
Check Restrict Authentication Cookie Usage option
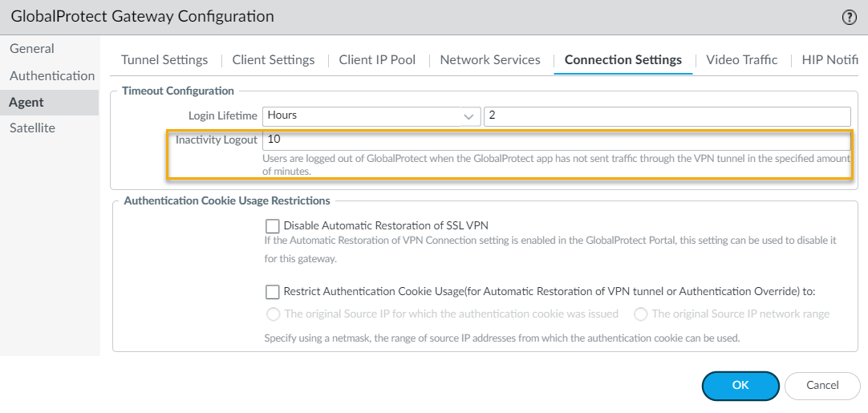coord(273,292)
